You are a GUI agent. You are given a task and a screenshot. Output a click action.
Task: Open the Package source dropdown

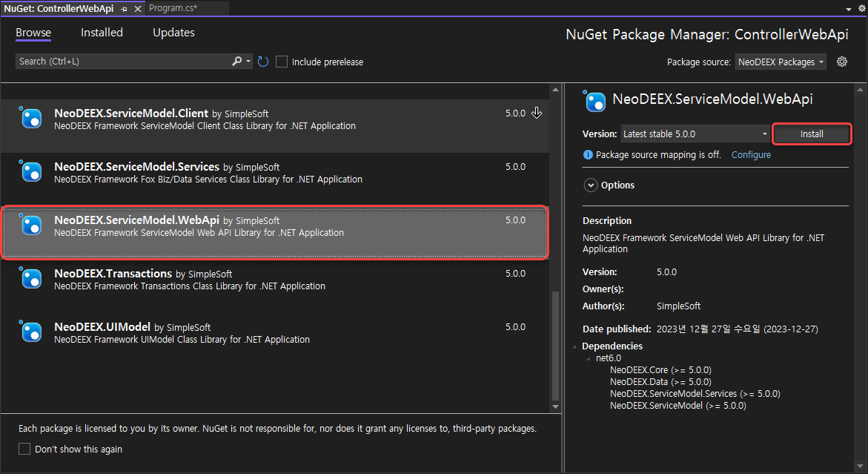pos(781,62)
